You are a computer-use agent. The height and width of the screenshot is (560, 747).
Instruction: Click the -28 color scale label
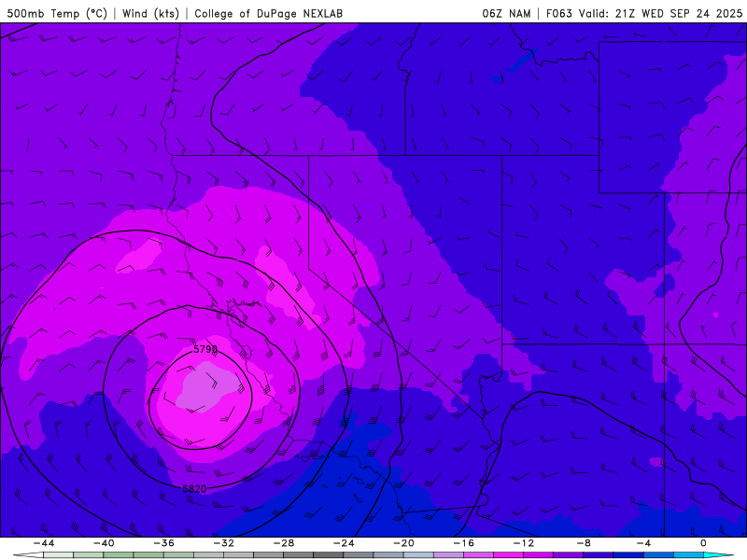click(284, 543)
